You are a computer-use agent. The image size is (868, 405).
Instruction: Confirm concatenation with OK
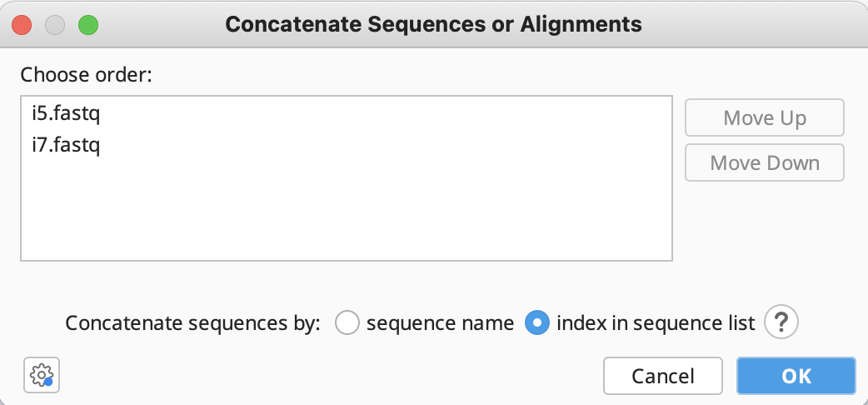pos(796,376)
